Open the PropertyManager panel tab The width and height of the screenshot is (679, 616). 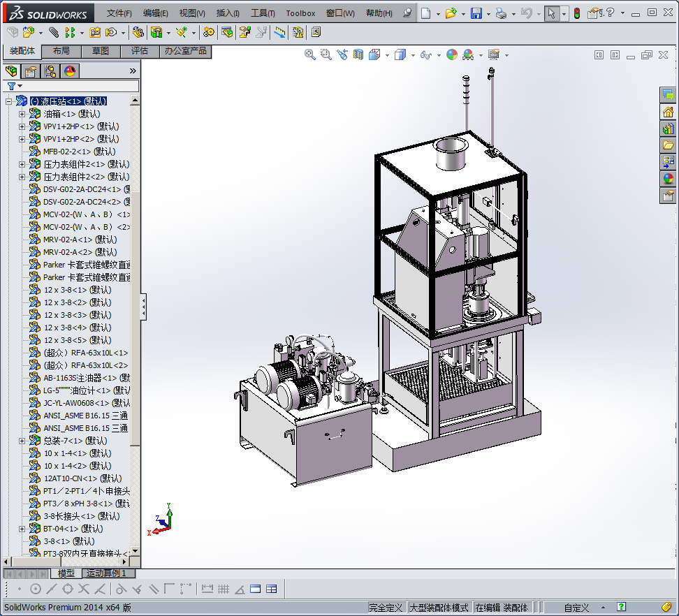[x=30, y=71]
